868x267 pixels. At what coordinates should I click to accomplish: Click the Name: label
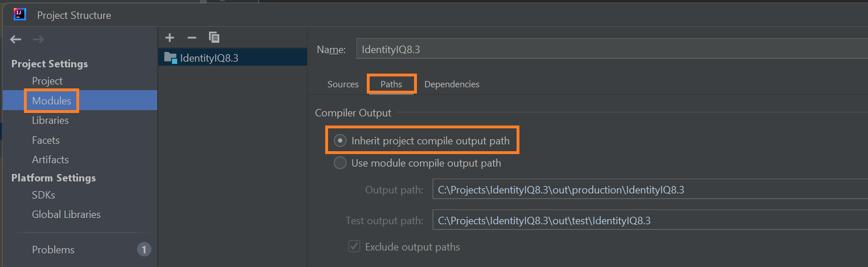click(331, 50)
